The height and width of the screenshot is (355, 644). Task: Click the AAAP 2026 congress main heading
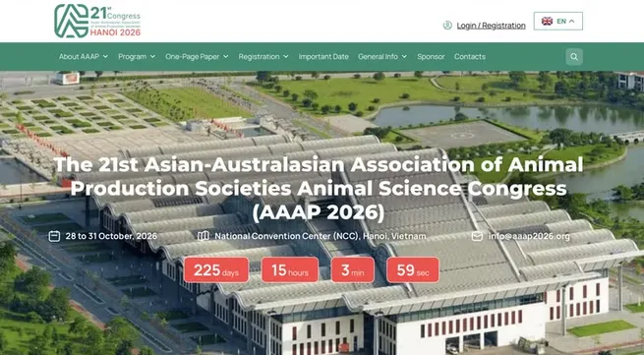(319, 189)
